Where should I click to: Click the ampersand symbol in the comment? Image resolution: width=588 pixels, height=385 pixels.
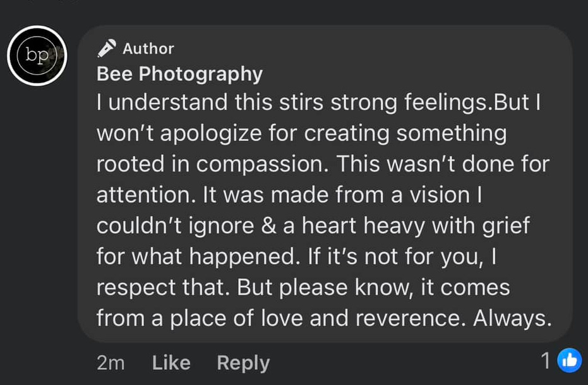[268, 226]
